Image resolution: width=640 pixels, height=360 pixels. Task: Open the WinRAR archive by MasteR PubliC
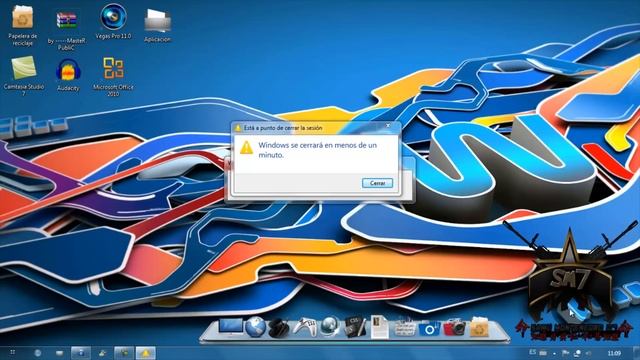[x=67, y=29]
